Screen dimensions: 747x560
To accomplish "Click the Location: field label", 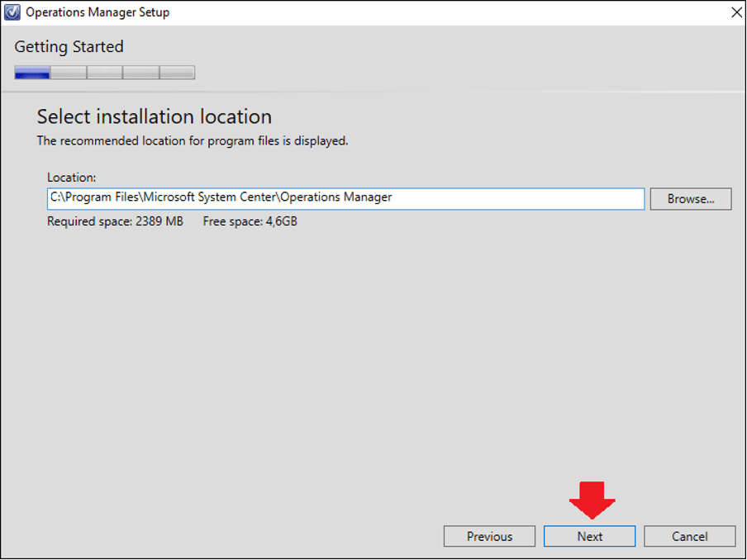I will pyautogui.click(x=71, y=177).
